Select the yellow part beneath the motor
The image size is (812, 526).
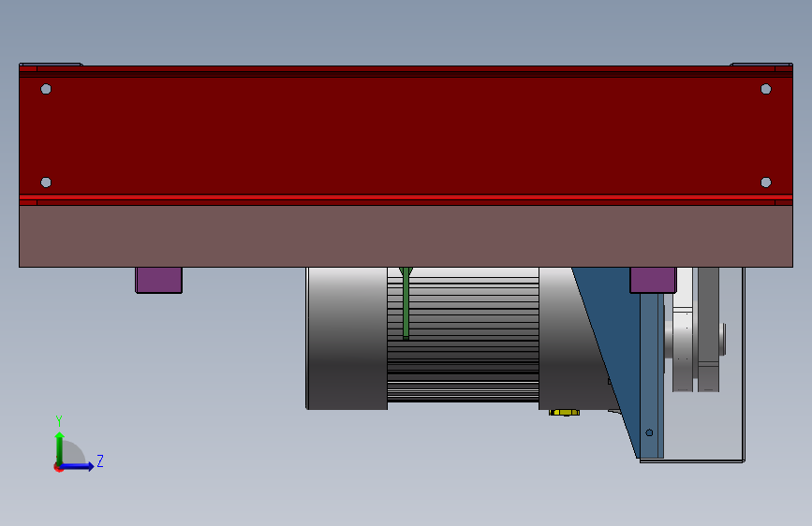565,413
